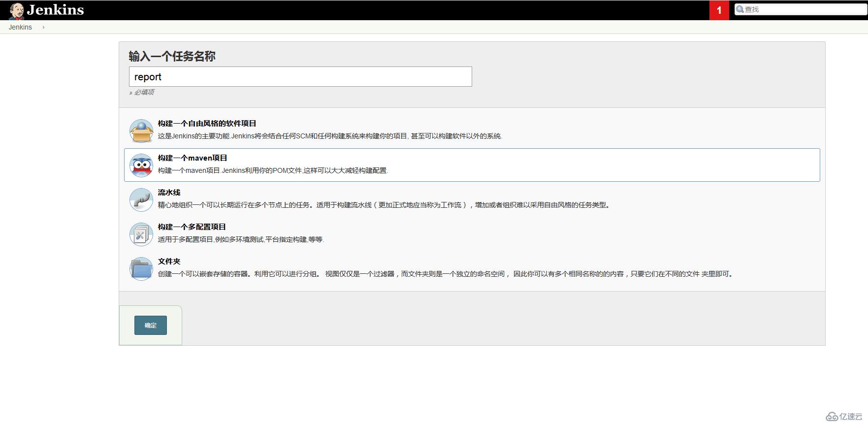Focus the 查找 search box

(800, 9)
